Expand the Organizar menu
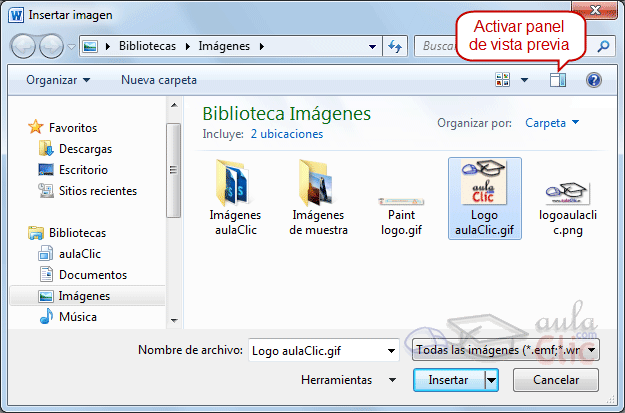Screen dimensions: 625x413 click(x=58, y=80)
